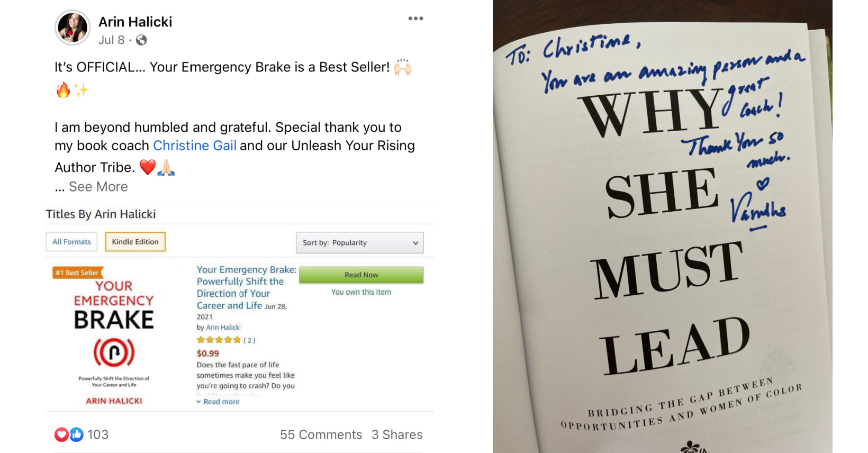Open Arin Halicki's profile picture

pos(73,28)
